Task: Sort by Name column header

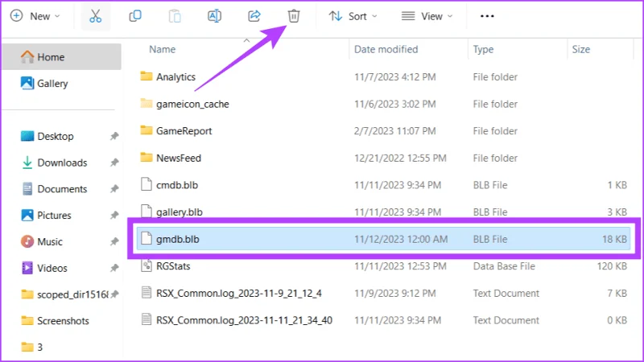Action: point(162,49)
